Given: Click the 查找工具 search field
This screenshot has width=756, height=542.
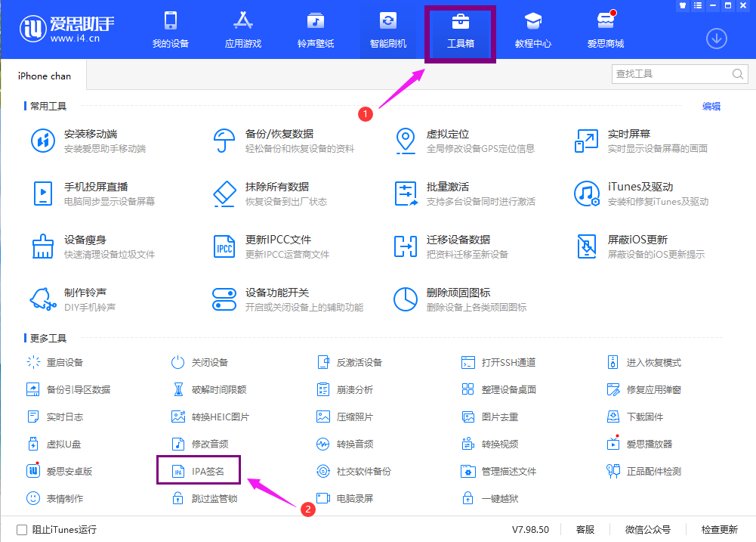Looking at the screenshot, I should point(671,74).
